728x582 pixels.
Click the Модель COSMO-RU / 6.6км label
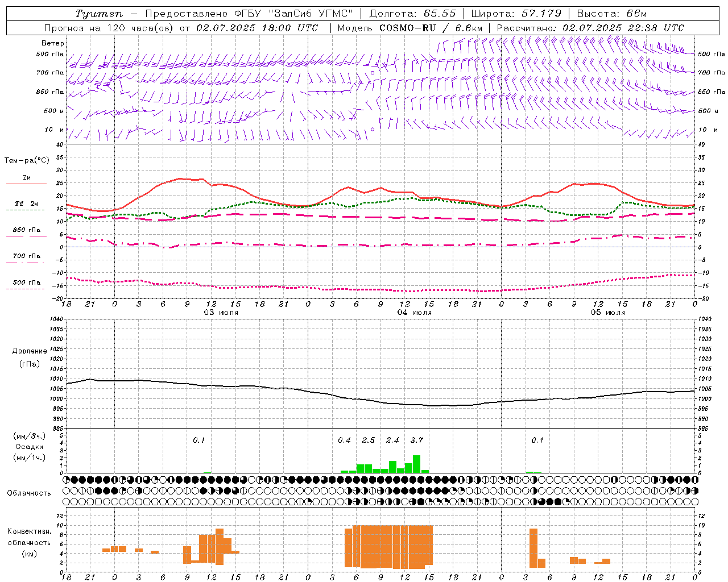click(409, 28)
